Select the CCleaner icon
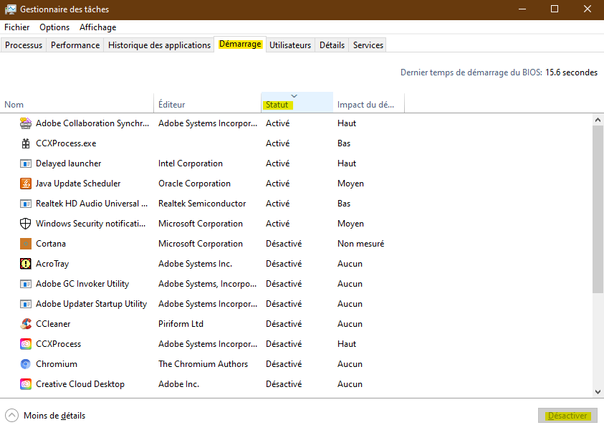This screenshot has width=604, height=433. tap(26, 324)
